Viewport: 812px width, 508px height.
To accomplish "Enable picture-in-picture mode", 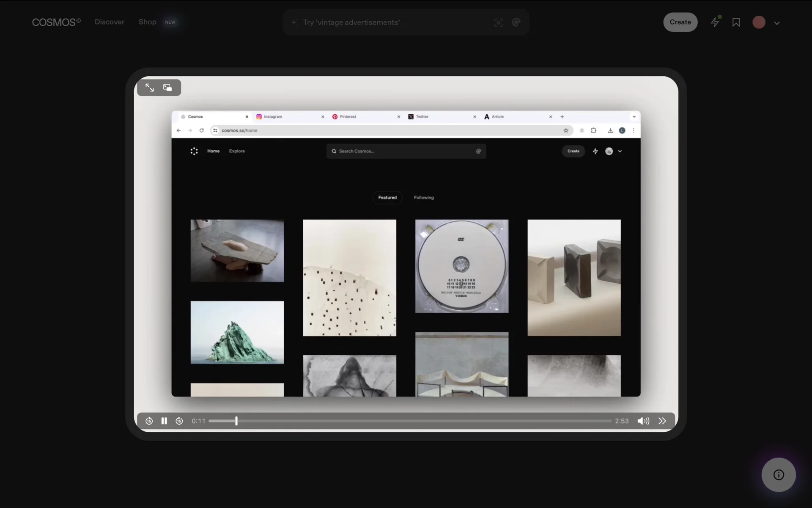I will [x=167, y=88].
